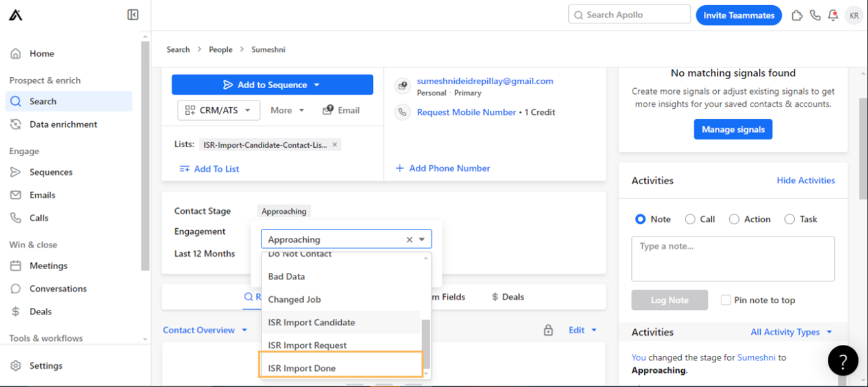Open the help question mark button
The width and height of the screenshot is (868, 387).
[843, 360]
